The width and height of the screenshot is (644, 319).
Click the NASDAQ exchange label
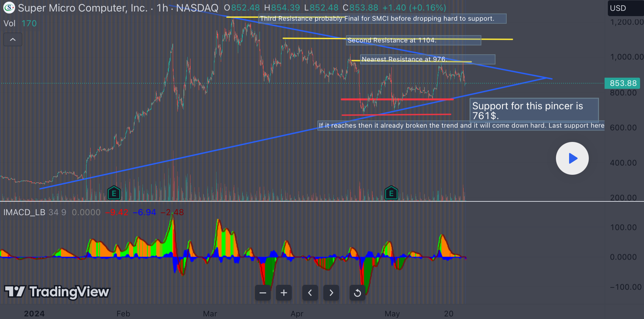(197, 8)
